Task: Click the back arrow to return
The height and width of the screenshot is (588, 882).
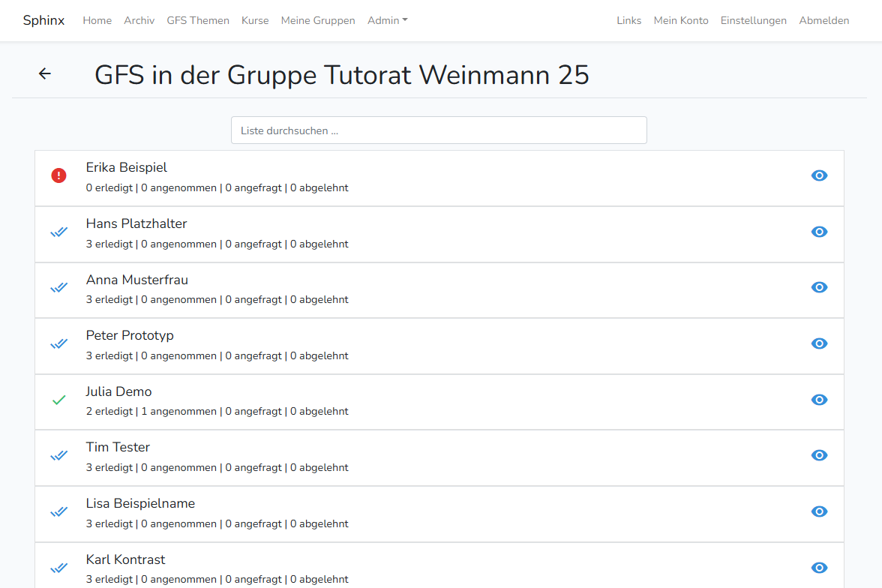Action: tap(44, 73)
